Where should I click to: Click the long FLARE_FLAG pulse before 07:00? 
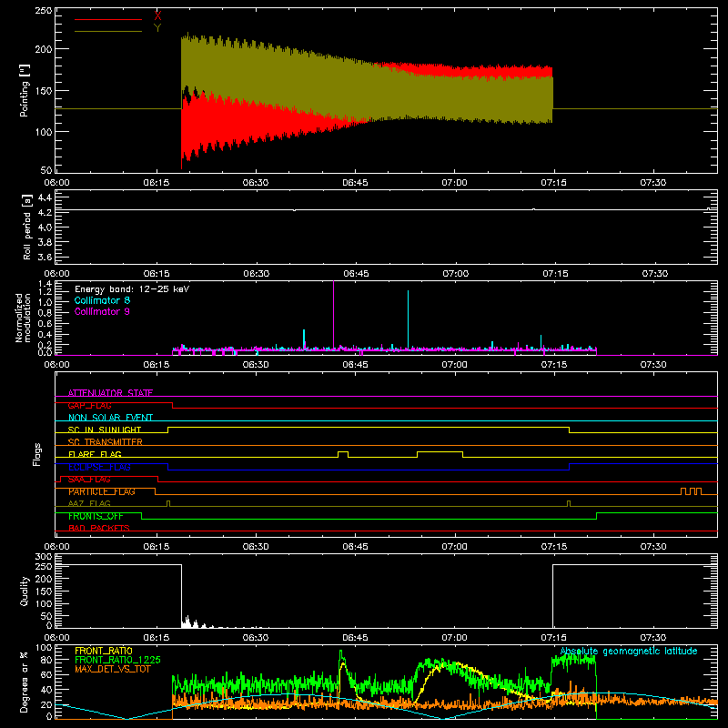pos(440,454)
